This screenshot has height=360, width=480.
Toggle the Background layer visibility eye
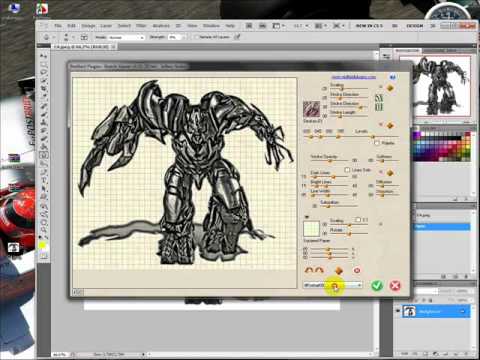click(x=397, y=311)
